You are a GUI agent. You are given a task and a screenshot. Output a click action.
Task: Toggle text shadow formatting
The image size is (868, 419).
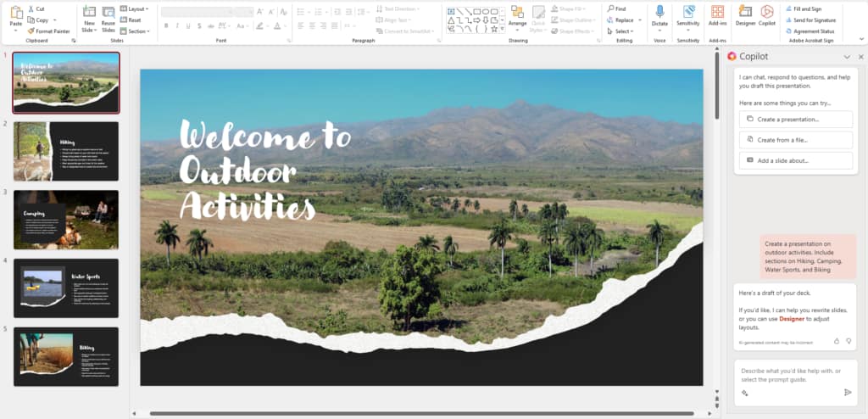pos(199,26)
